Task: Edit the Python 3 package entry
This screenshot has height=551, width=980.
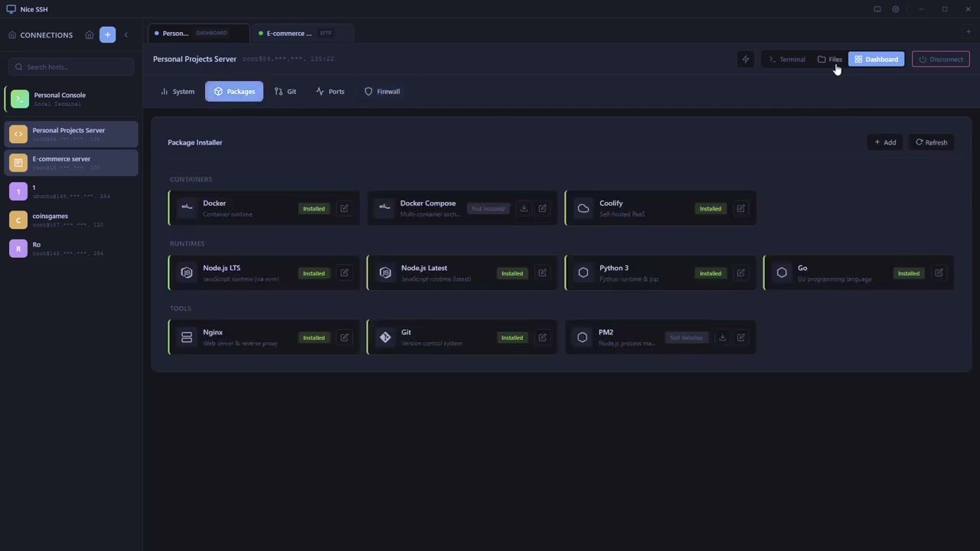Action: coord(741,273)
